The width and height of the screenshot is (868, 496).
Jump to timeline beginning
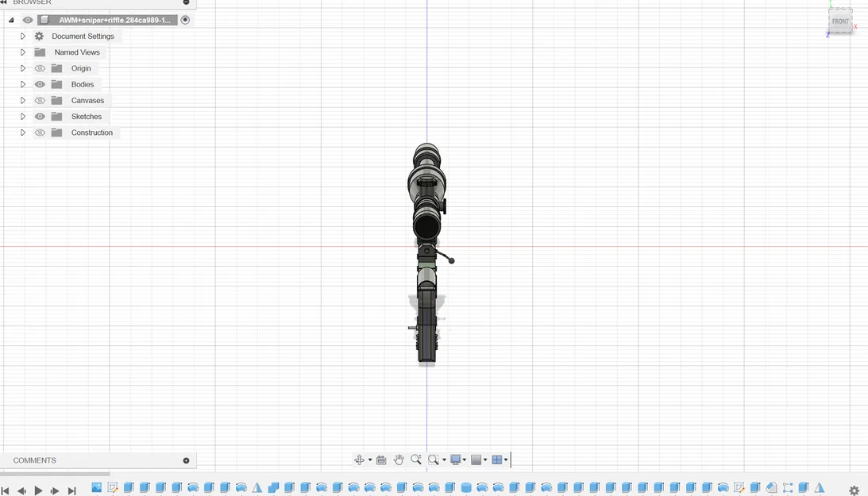click(x=6, y=490)
